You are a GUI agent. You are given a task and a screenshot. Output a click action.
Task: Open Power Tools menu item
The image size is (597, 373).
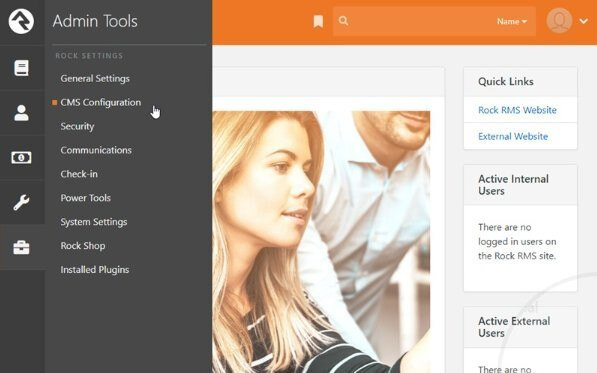coord(86,198)
